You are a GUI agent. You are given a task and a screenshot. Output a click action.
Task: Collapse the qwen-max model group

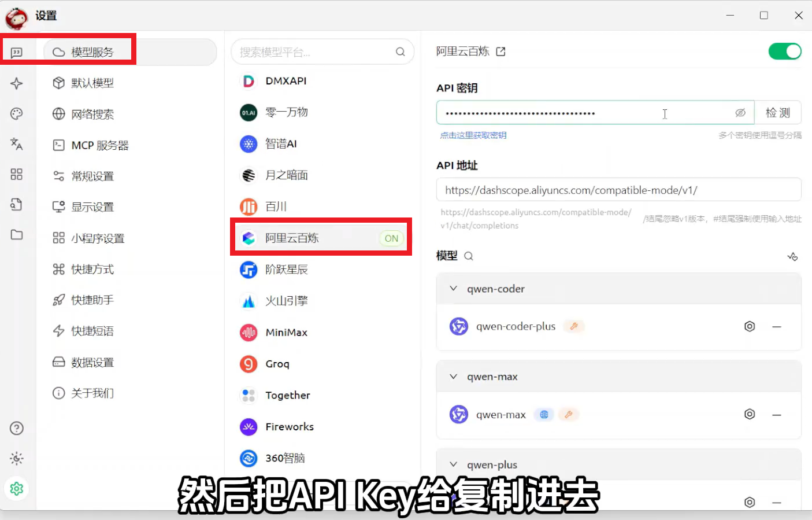coord(454,376)
